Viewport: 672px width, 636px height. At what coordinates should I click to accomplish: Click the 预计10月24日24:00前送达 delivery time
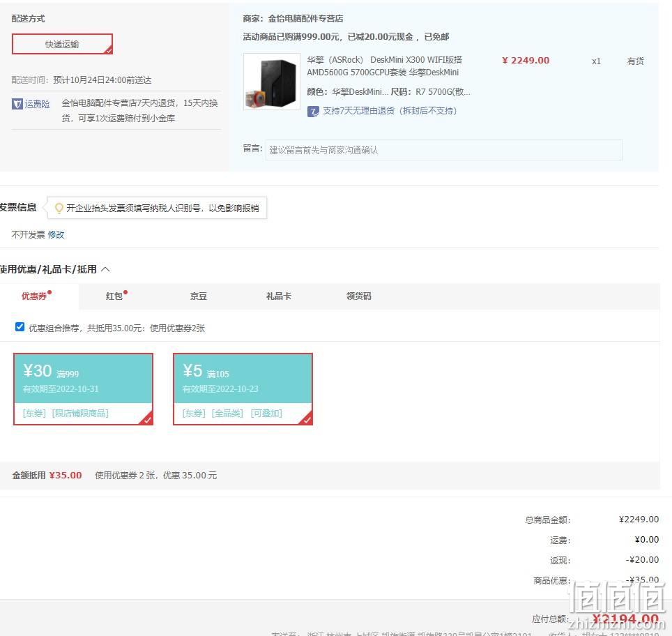coord(102,80)
